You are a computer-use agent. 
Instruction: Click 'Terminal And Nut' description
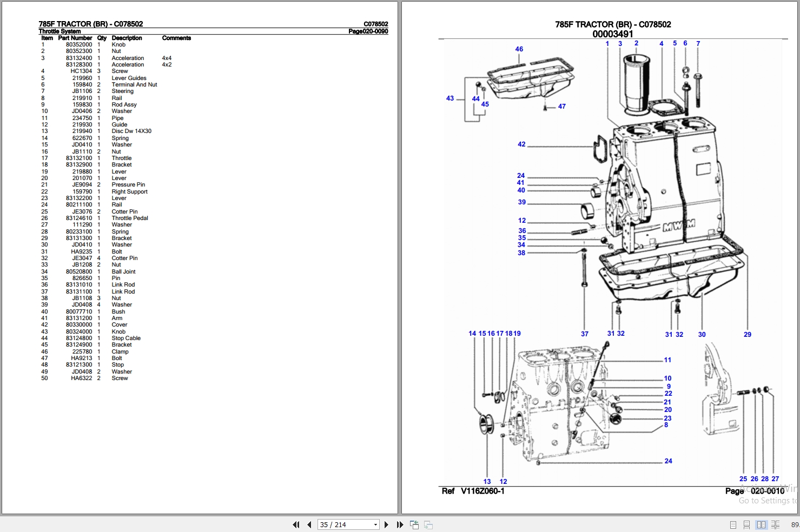pos(134,84)
